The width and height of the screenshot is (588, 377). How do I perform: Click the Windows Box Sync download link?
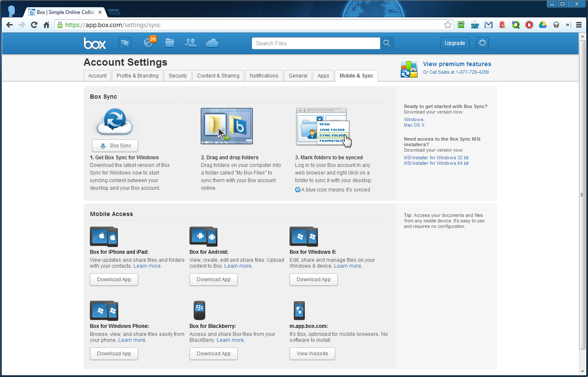(414, 119)
